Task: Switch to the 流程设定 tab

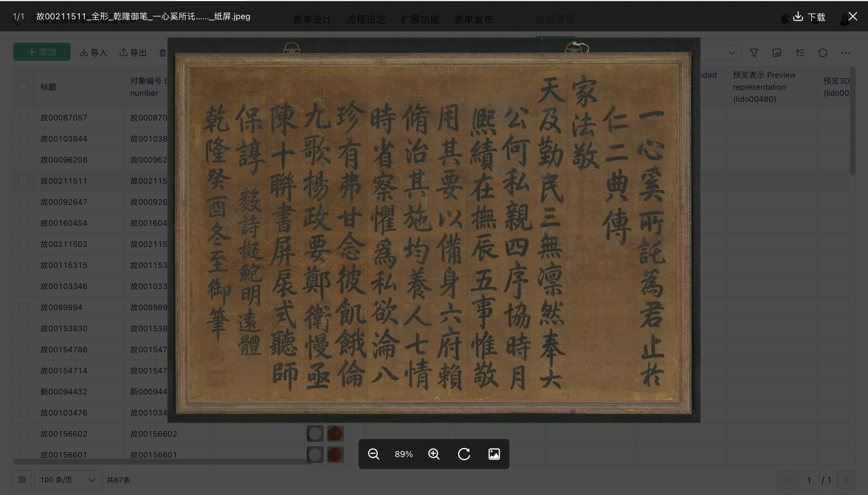Action: [366, 20]
